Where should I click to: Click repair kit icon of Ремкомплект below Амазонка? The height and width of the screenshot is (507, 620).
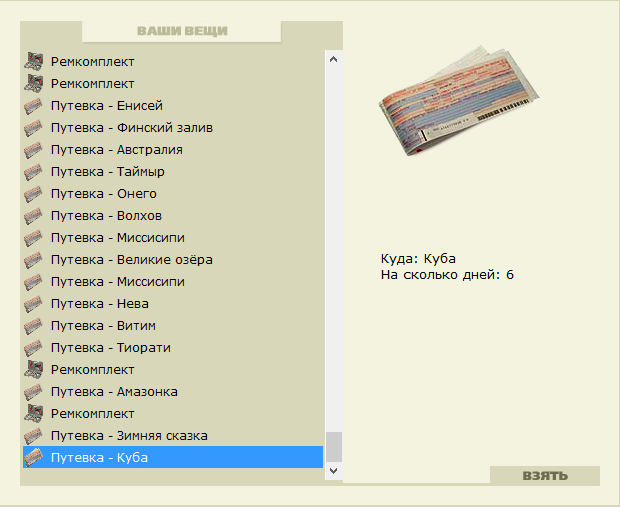point(33,413)
